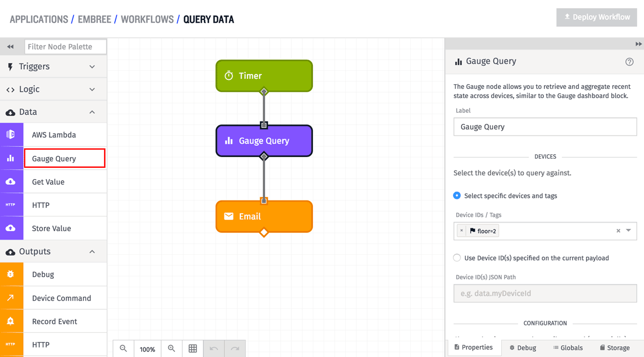Zoom out the workflow canvas
Image resolution: width=644 pixels, height=357 pixels.
tap(123, 348)
